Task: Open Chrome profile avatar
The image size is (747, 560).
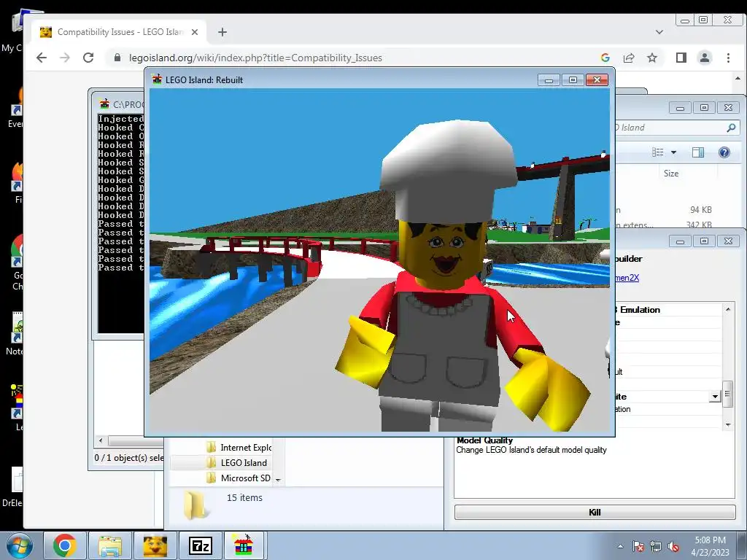Action: [x=704, y=58]
